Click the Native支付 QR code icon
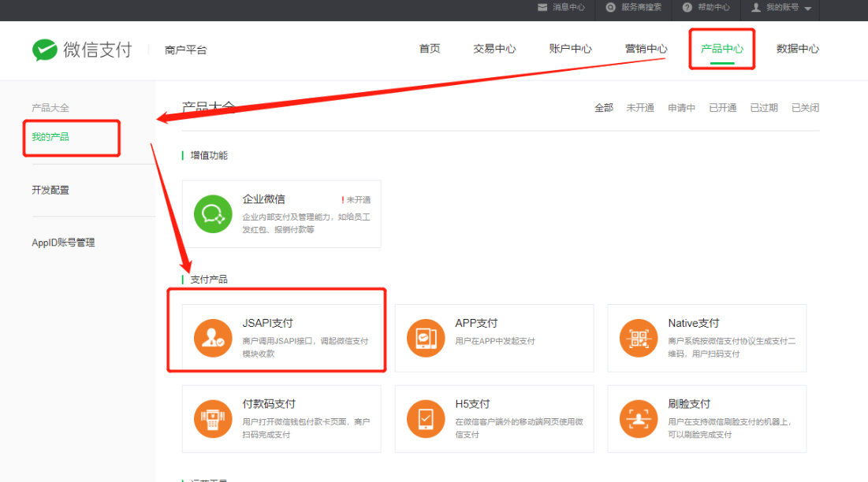The image size is (868, 482). click(639, 338)
